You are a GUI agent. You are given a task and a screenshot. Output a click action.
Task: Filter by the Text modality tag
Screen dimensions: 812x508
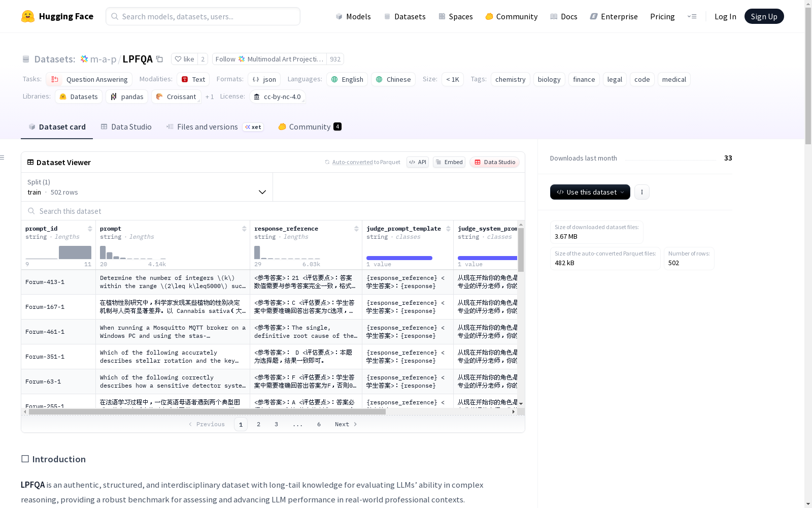(x=193, y=79)
